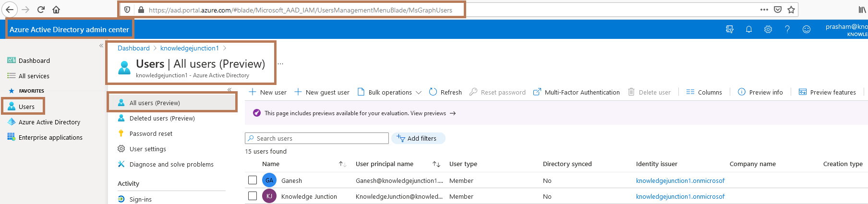The width and height of the screenshot is (868, 204).
Task: Open Password reset menu item
Action: [x=151, y=133]
